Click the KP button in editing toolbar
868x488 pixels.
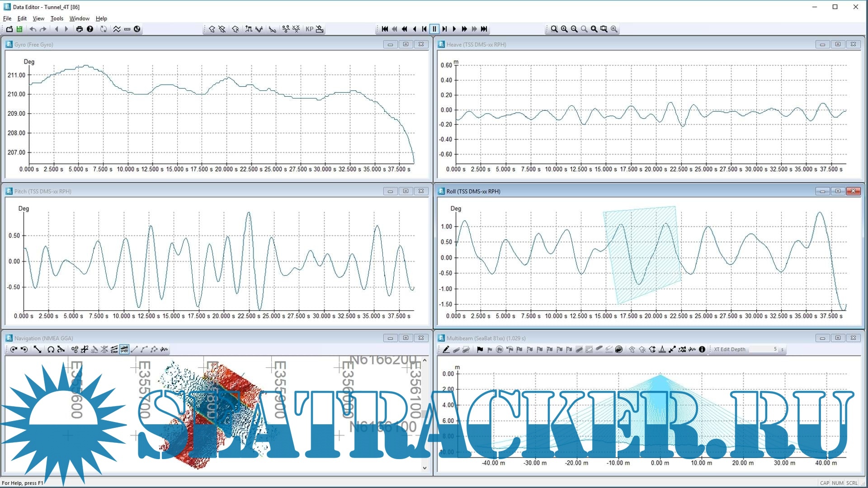click(x=309, y=29)
